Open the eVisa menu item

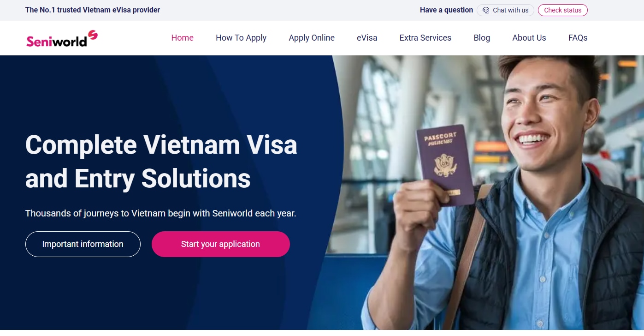(367, 38)
